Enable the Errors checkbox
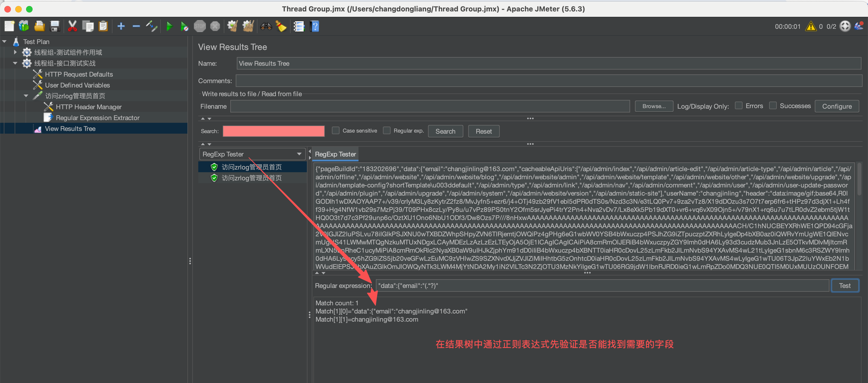Viewport: 868px width, 383px height. pos(739,106)
